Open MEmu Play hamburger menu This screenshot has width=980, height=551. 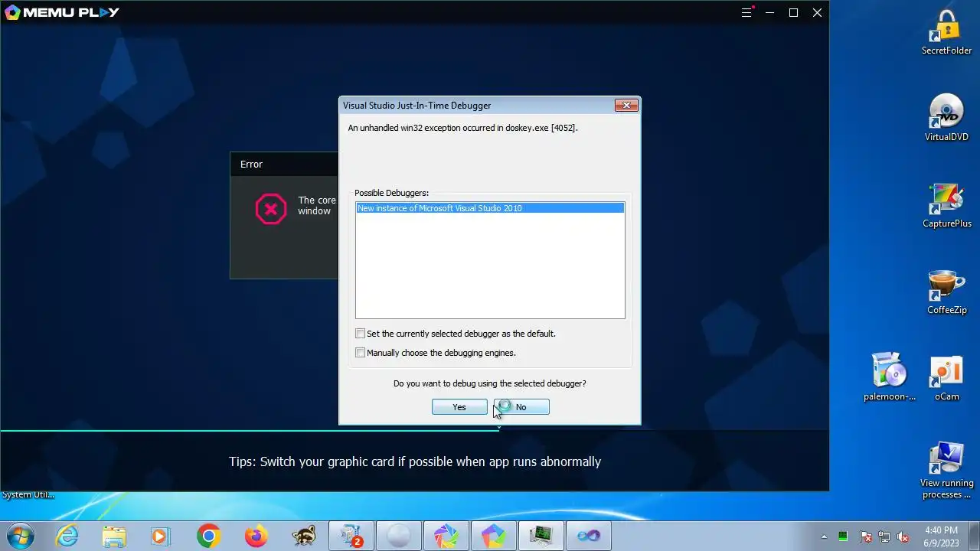click(746, 12)
